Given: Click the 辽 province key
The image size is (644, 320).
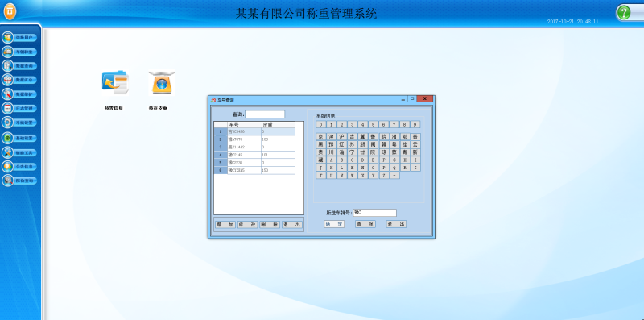Looking at the screenshot, I should [341, 144].
